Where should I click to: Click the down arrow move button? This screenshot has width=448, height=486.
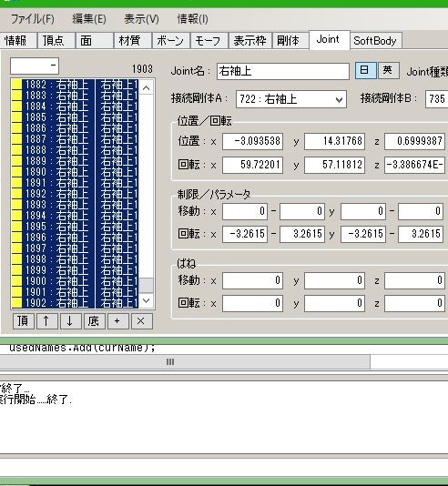tap(70, 321)
